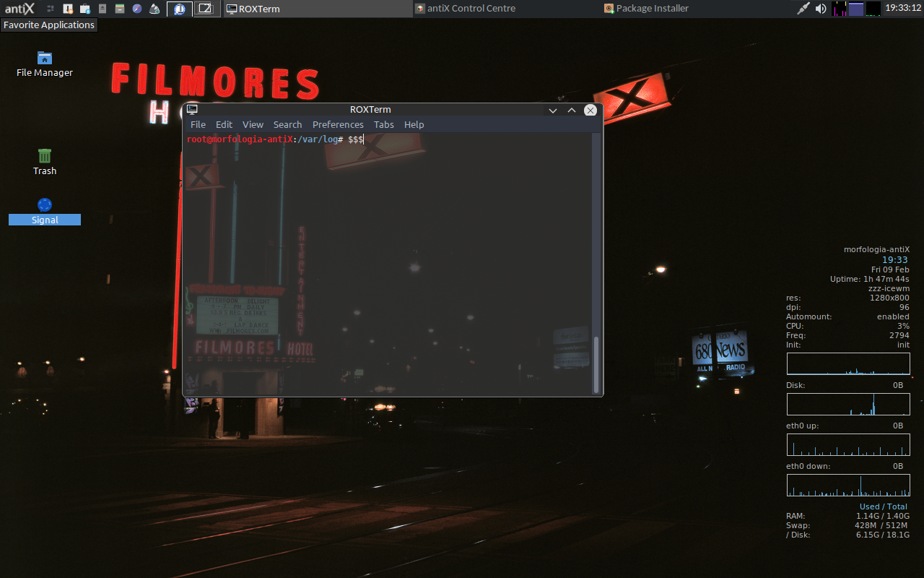The image size is (924, 578).
Task: Click the ROXTerm title bar text
Action: tap(370, 110)
